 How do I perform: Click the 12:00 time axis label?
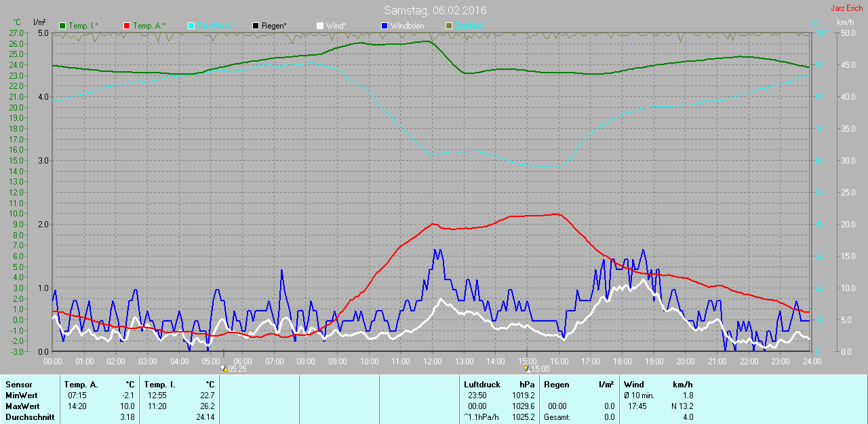[x=432, y=362]
